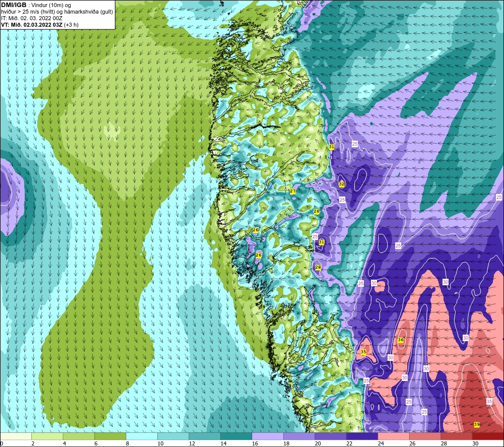Click the 'Vindur (10m) og' header text
504x447 pixels.
51,6
